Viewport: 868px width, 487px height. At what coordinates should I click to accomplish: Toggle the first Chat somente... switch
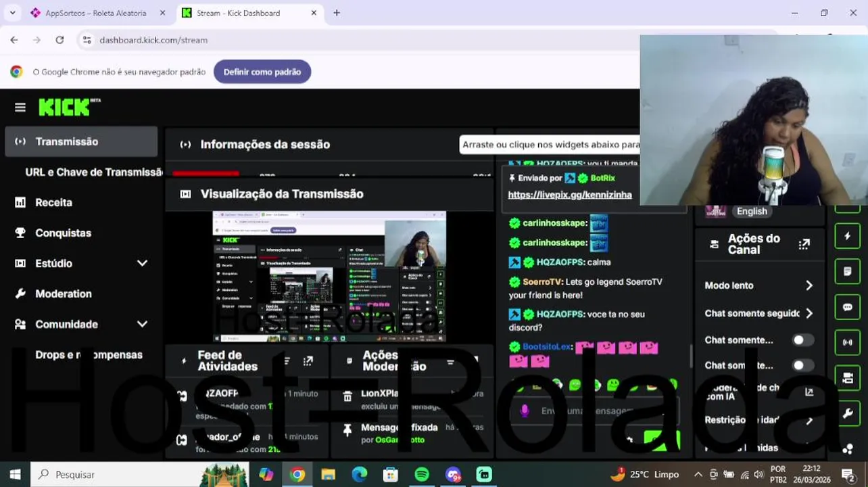point(802,340)
